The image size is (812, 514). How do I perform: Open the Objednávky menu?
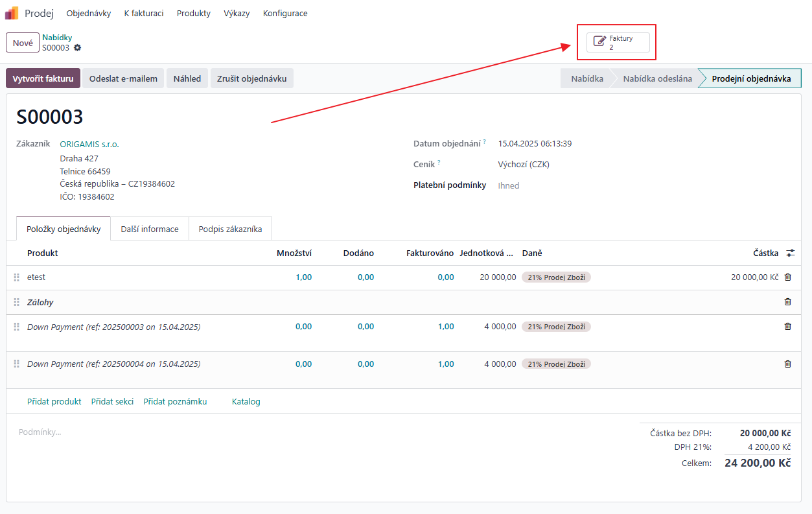point(89,14)
